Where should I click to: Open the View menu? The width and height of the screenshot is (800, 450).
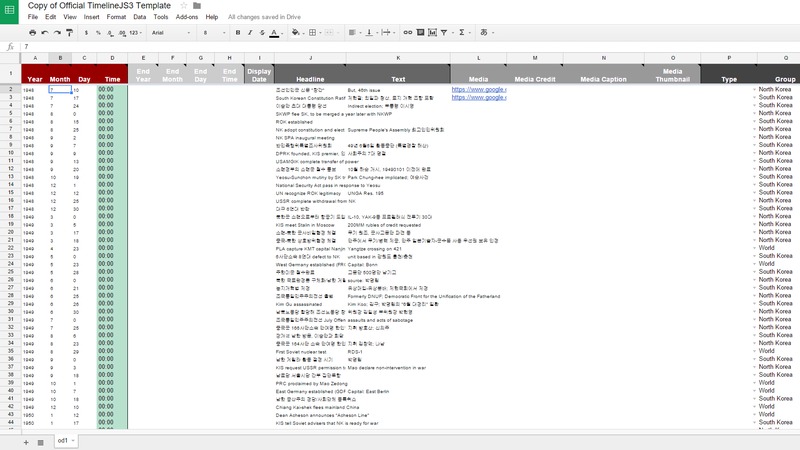click(70, 17)
